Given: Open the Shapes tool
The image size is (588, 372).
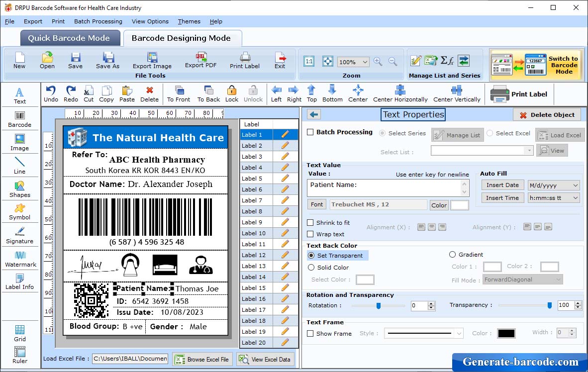Looking at the screenshot, I should tap(20, 189).
